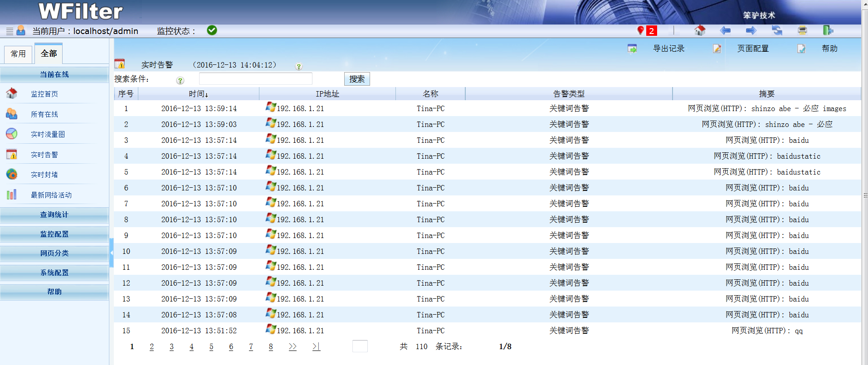Screen dimensions: 868x365
Task: Click the green logout door icon
Action: [x=828, y=30]
